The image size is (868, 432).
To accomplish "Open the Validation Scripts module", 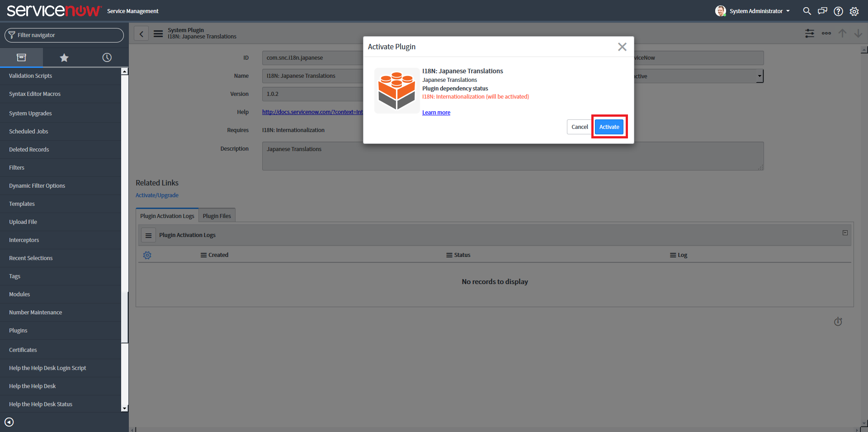I will [30, 76].
